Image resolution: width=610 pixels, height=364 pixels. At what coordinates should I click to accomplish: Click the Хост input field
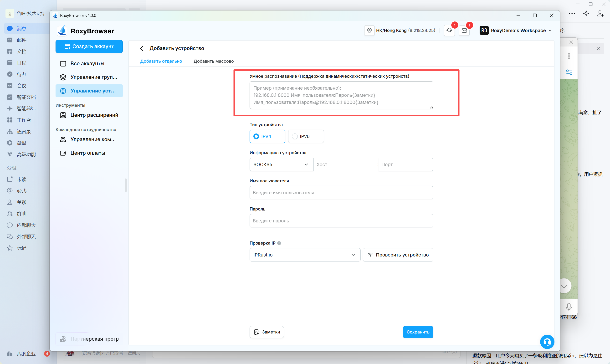345,164
